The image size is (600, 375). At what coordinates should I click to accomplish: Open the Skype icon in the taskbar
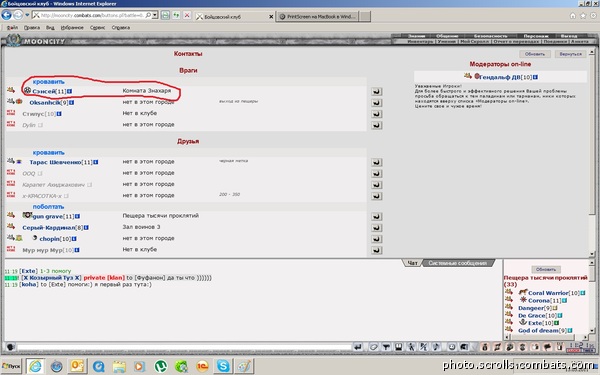tap(223, 366)
